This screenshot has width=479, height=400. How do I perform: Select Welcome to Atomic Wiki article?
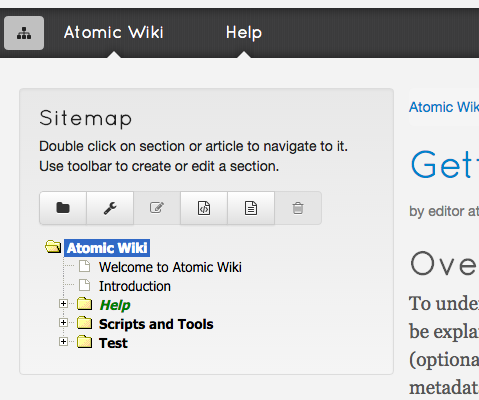tap(170, 267)
